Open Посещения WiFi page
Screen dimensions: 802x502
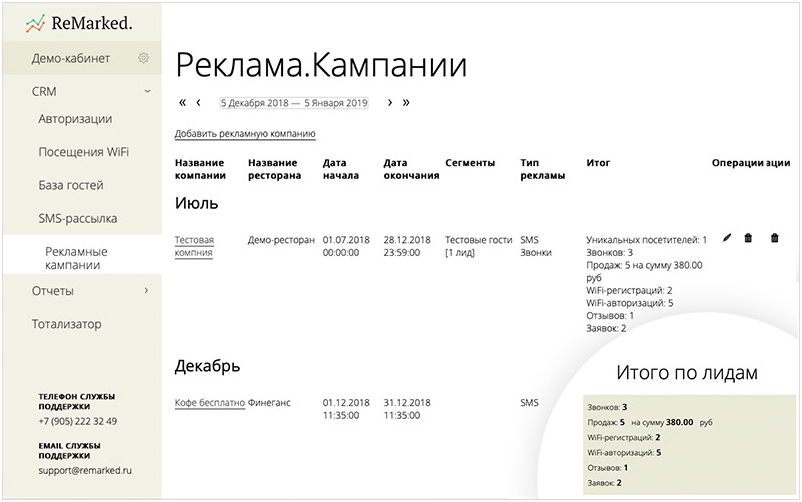tap(83, 152)
